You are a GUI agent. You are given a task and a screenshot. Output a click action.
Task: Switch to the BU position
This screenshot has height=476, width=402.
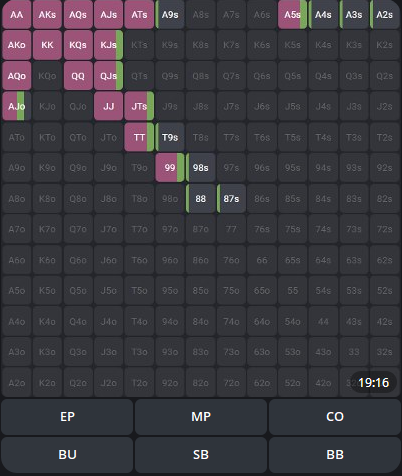(67, 455)
